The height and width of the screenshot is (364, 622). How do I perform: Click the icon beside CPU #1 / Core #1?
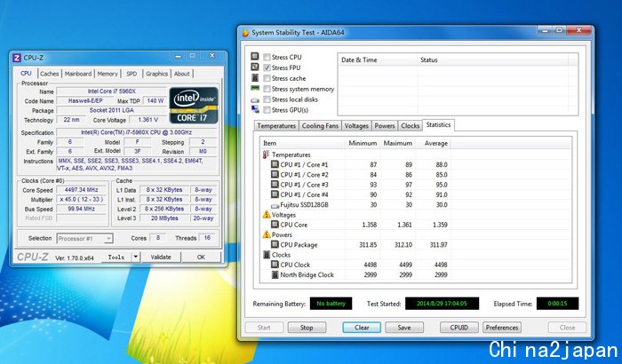point(275,164)
